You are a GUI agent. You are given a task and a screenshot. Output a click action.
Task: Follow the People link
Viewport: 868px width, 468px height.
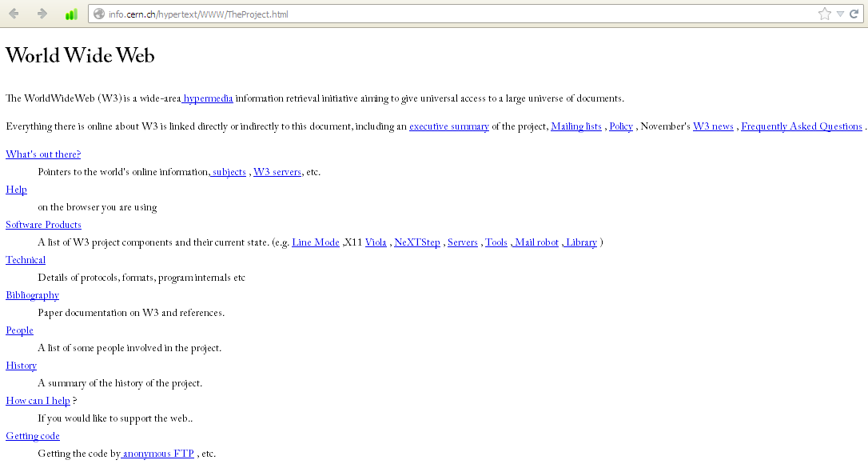19,330
